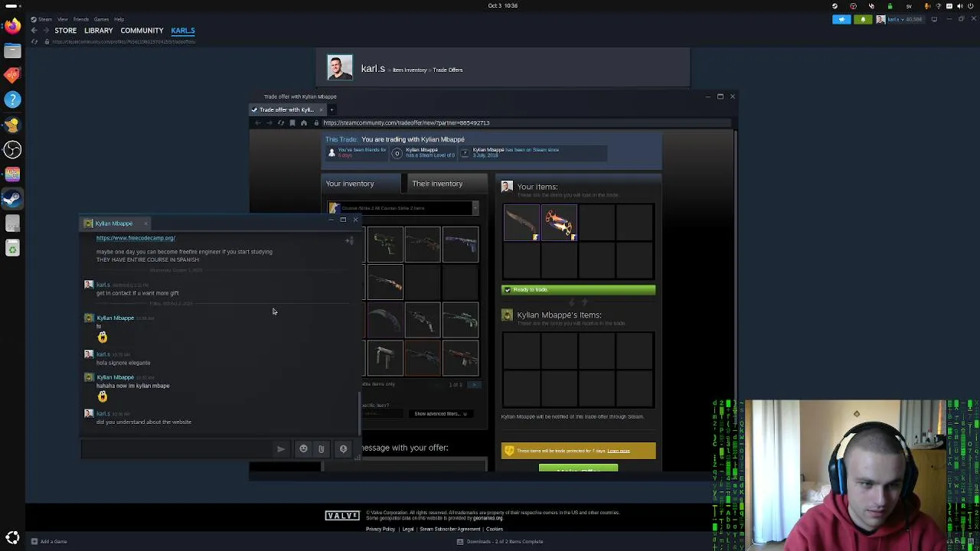
Task: Toggle the Ready to trade checkbox
Action: click(507, 290)
